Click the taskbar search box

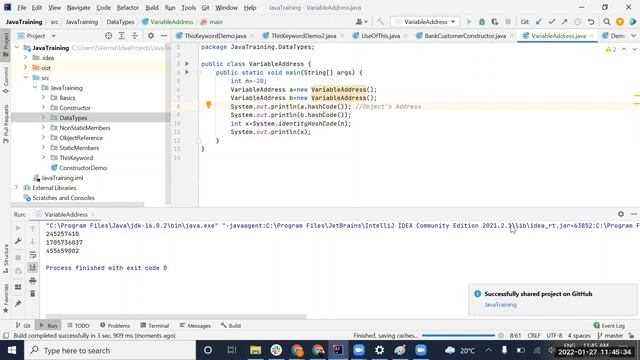[x=110, y=350]
